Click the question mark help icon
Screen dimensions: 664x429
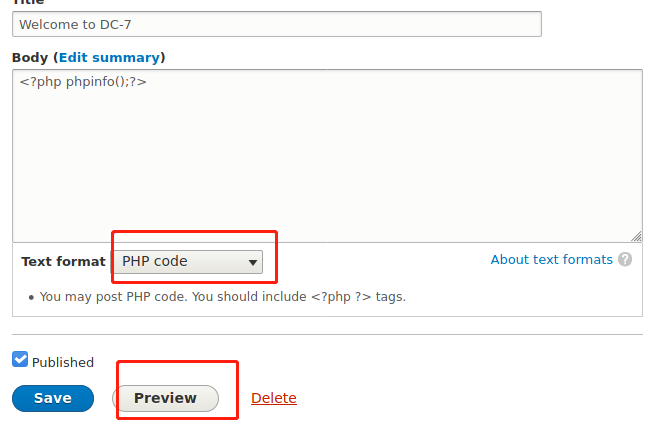(625, 259)
